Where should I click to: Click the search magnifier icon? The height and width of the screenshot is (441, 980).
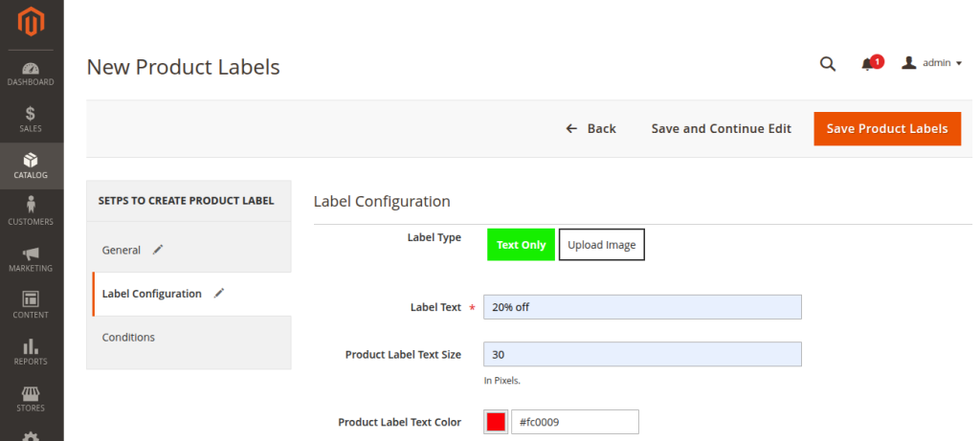pos(828,64)
